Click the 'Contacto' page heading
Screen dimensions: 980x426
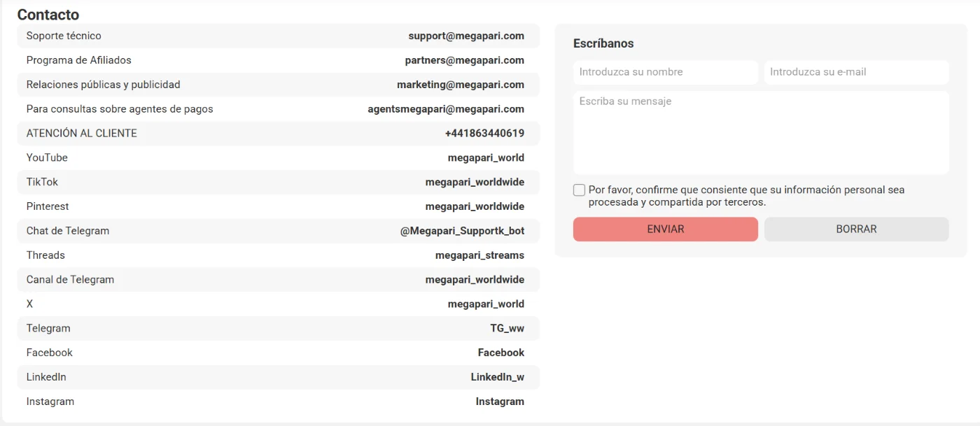(x=48, y=15)
